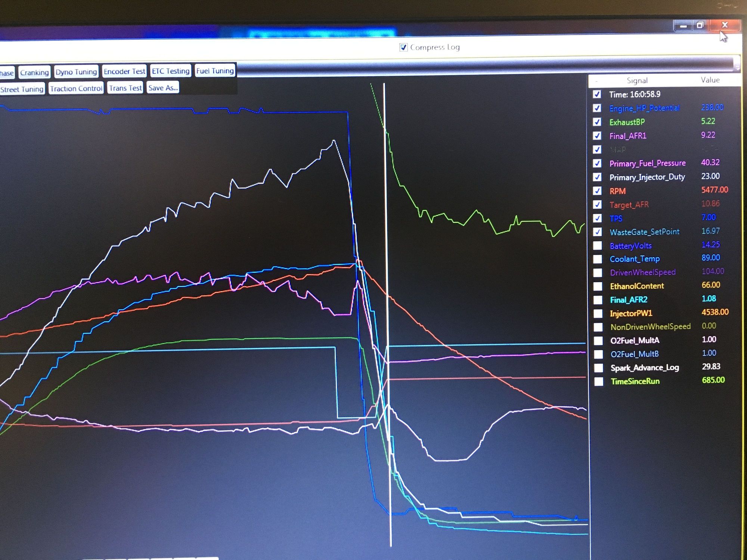Click the restore window icon
This screenshot has width=747, height=560.
(700, 25)
